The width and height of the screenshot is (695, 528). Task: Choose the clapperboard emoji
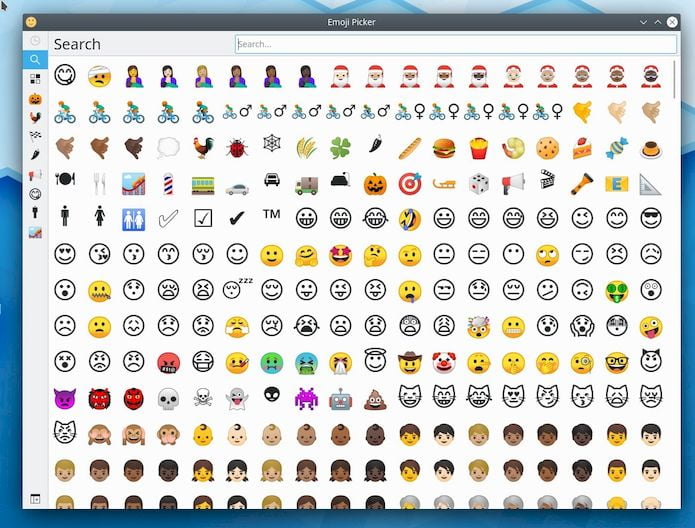pos(547,179)
